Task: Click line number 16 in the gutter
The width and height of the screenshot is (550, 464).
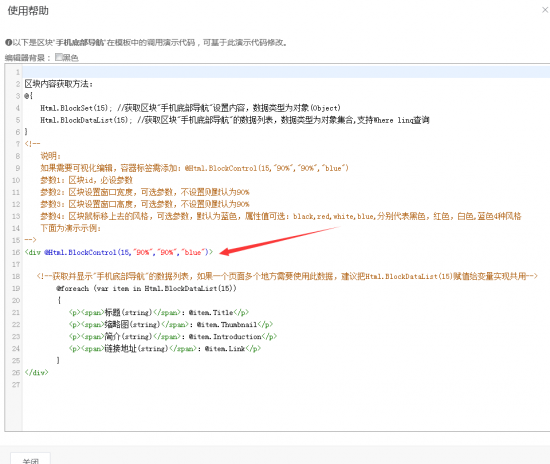Action: (16, 252)
